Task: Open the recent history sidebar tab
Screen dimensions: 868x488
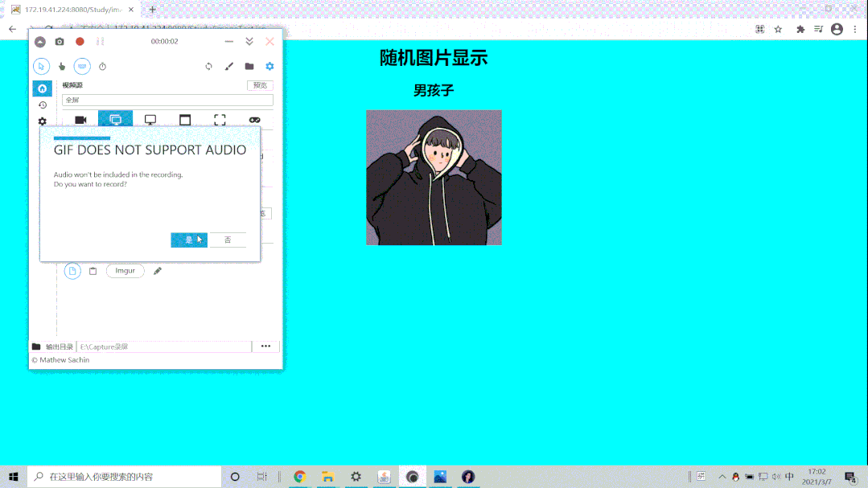Action: (x=42, y=105)
